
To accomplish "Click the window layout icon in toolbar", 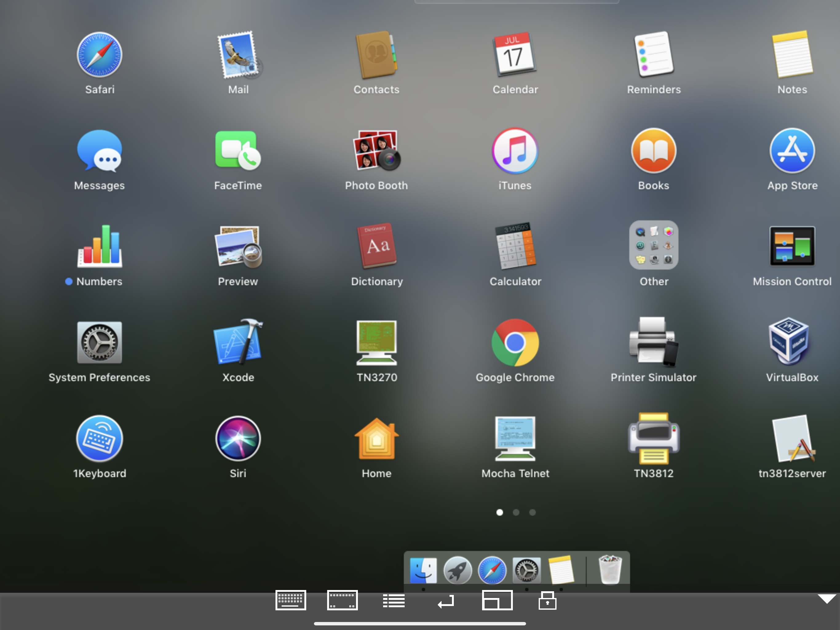I will pos(497,600).
